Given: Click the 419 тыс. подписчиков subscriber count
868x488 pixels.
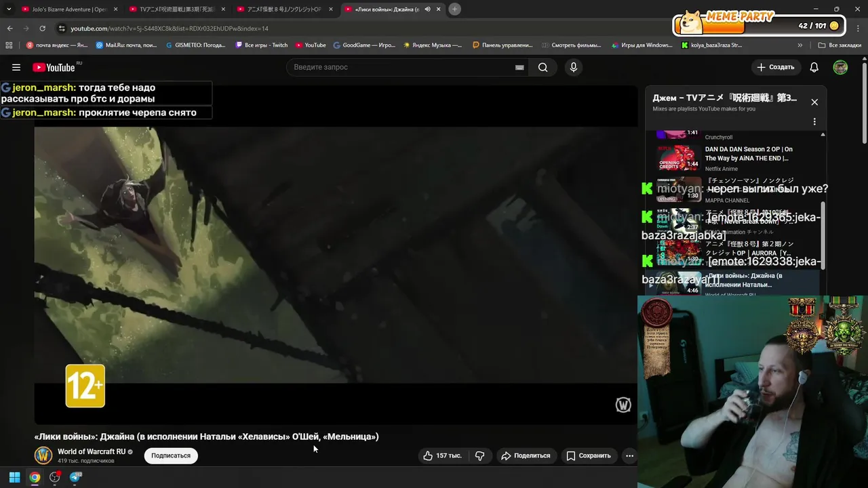Looking at the screenshot, I should tap(86, 461).
